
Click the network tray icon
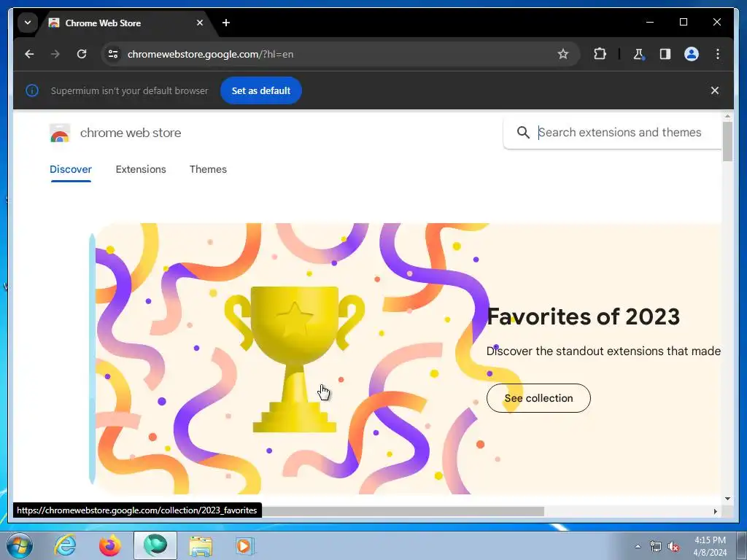(x=656, y=547)
